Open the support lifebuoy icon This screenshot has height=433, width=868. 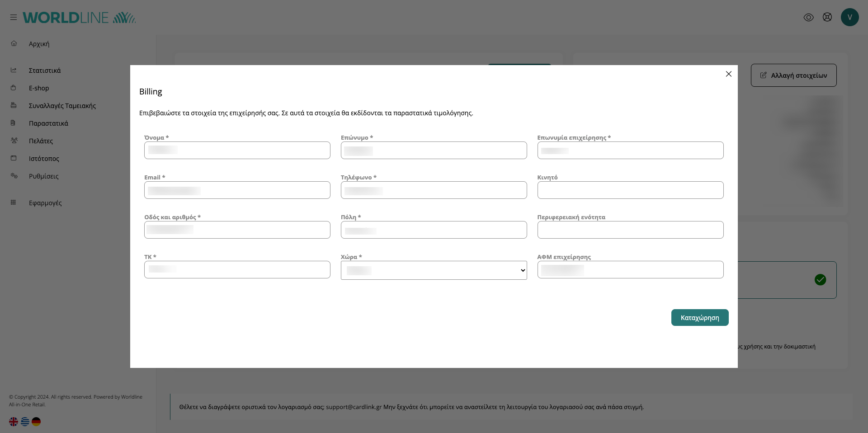coord(827,17)
